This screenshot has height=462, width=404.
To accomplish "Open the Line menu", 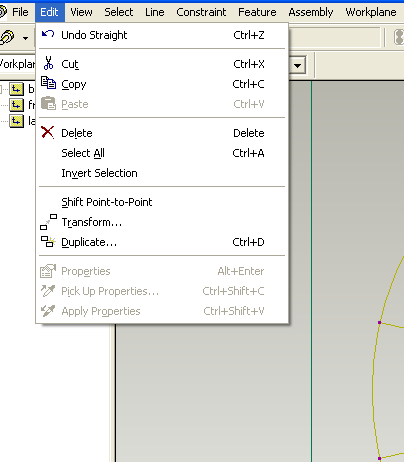I will [155, 12].
